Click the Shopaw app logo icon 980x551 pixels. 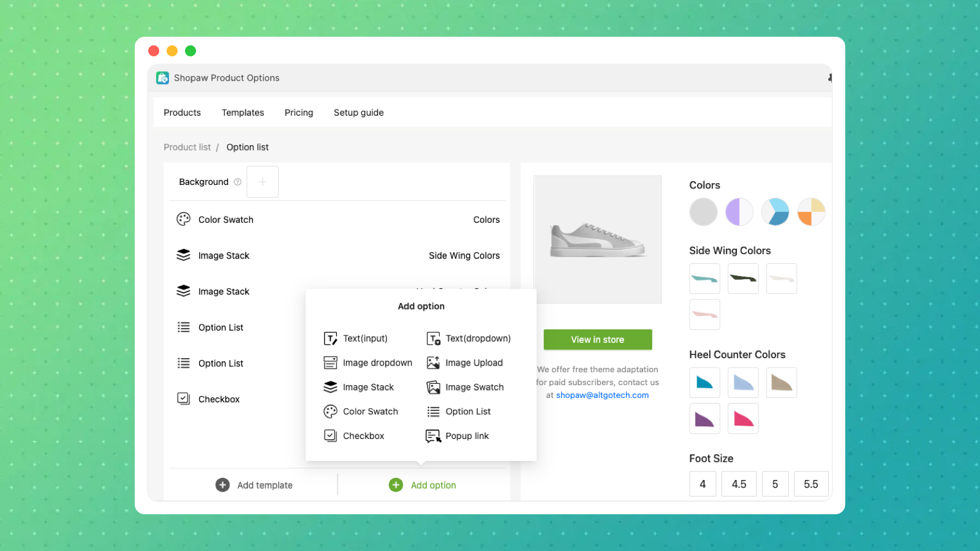[162, 78]
